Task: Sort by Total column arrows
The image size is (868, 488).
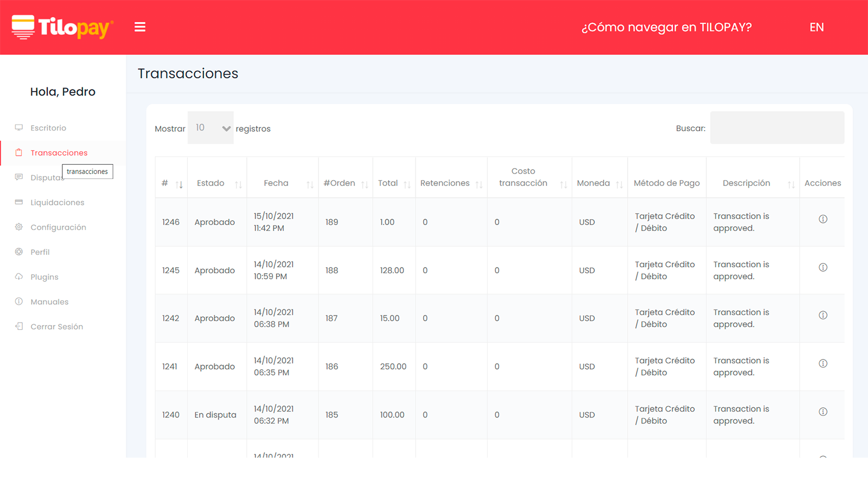Action: [407, 185]
